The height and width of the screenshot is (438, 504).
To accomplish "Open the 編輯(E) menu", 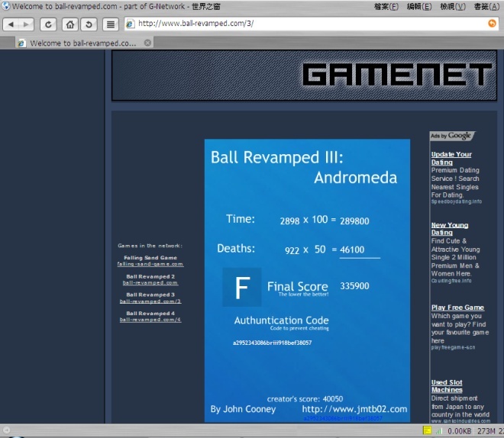I will (x=419, y=6).
